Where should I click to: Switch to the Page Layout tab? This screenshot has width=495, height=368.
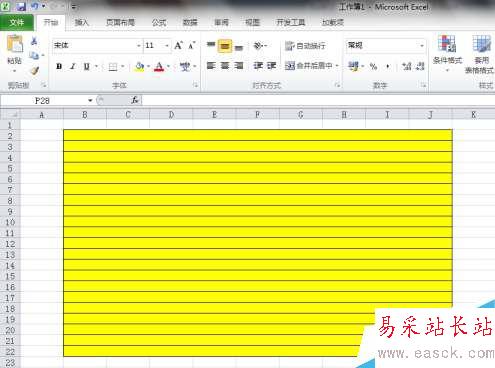tap(120, 22)
